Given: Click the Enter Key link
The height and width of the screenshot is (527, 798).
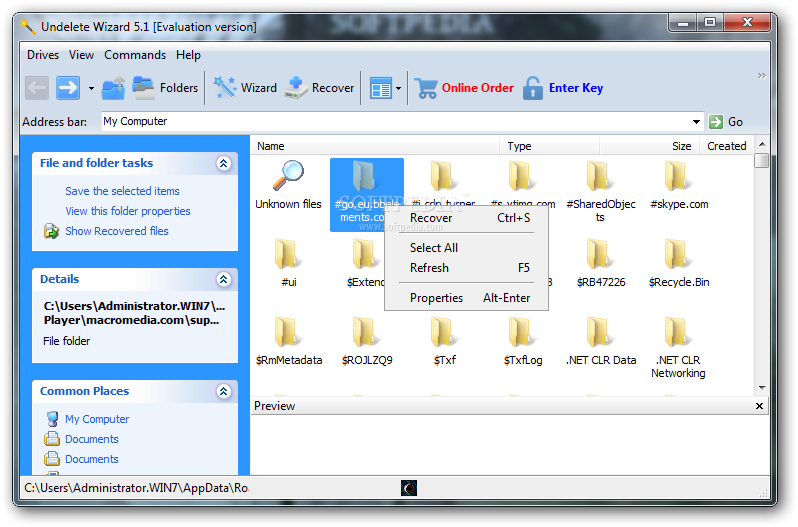Looking at the screenshot, I should (x=576, y=88).
